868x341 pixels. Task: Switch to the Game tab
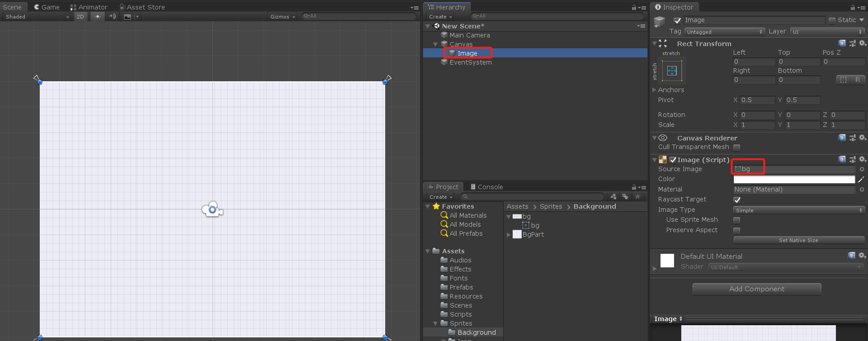point(47,7)
